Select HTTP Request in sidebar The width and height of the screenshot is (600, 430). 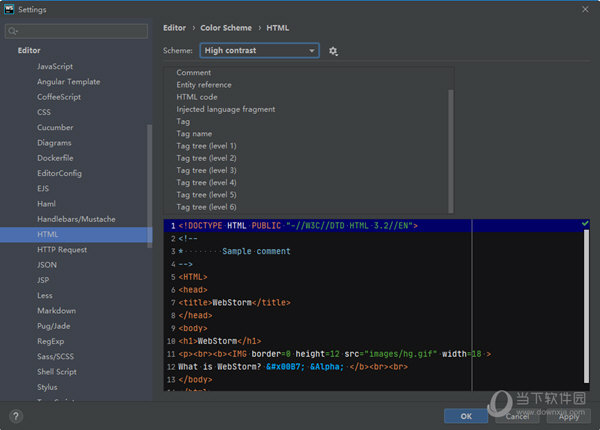62,250
